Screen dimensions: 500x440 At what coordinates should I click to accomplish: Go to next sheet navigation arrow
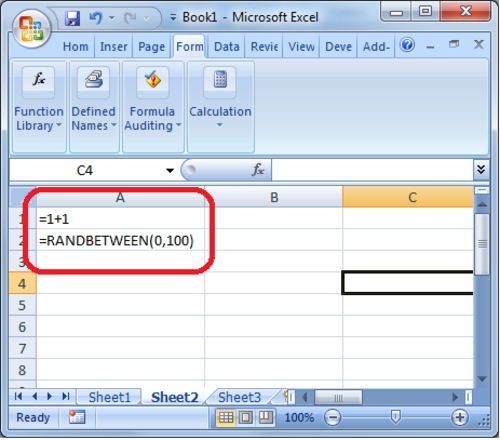pos(50,396)
